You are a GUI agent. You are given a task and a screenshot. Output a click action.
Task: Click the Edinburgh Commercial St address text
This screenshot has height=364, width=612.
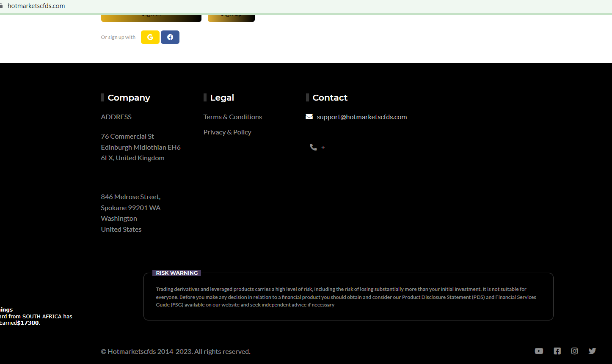pyautogui.click(x=141, y=147)
